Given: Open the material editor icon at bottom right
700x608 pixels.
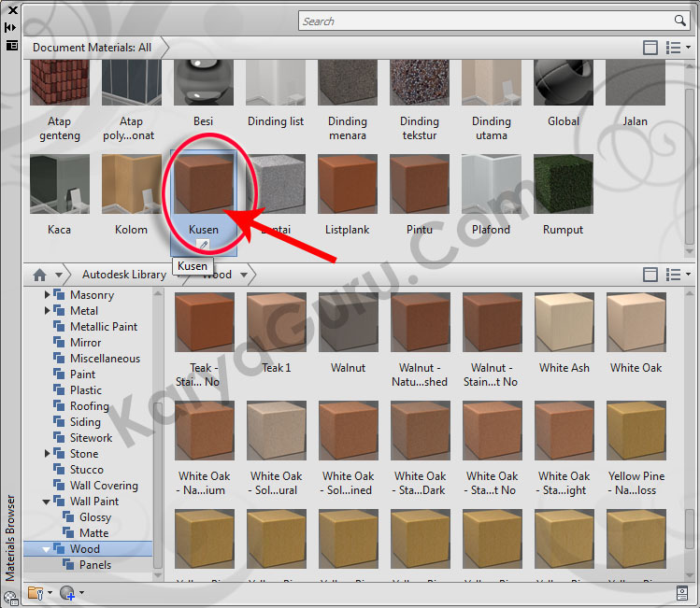Looking at the screenshot, I should pyautogui.click(x=682, y=592).
